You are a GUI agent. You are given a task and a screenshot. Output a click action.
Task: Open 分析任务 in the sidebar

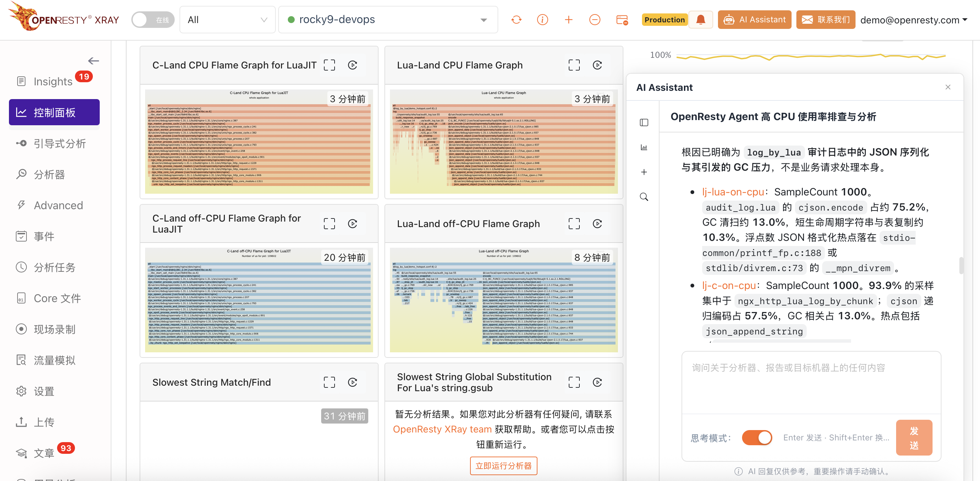pos(54,268)
